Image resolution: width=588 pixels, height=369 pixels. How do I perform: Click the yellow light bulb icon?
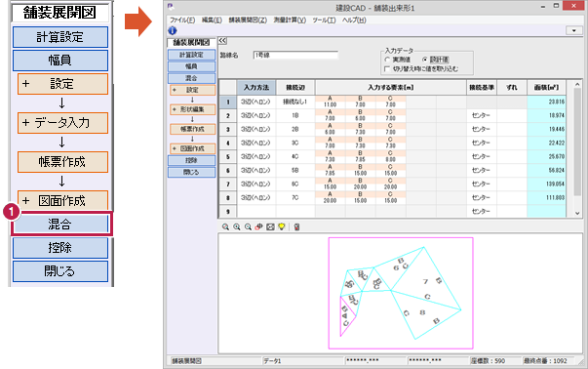[x=281, y=226]
